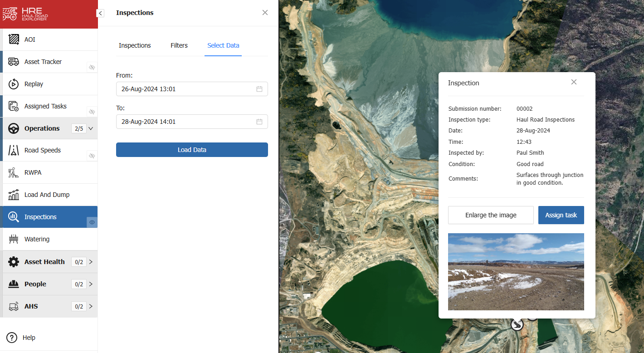Click the RWPA worker icon
Screen dimensions: 644x353
click(x=14, y=172)
